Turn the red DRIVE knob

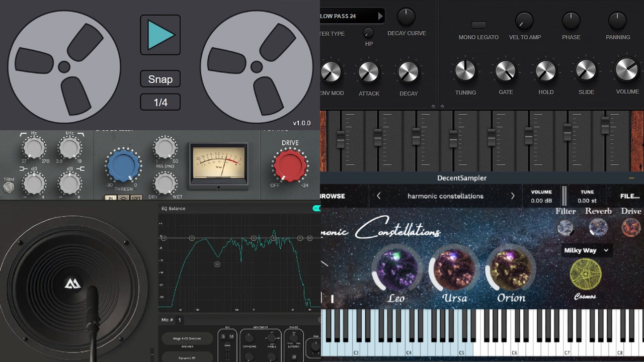pyautogui.click(x=290, y=165)
